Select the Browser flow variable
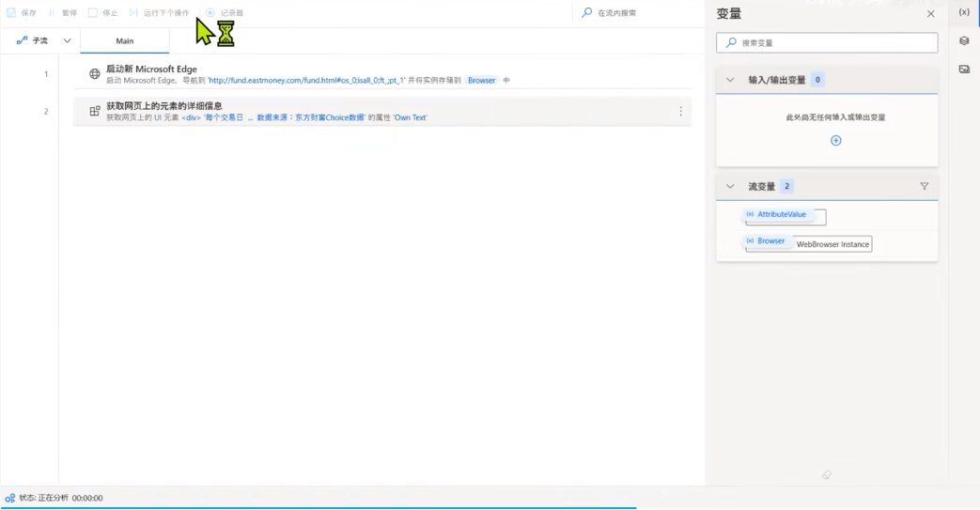The image size is (980, 510). [766, 240]
